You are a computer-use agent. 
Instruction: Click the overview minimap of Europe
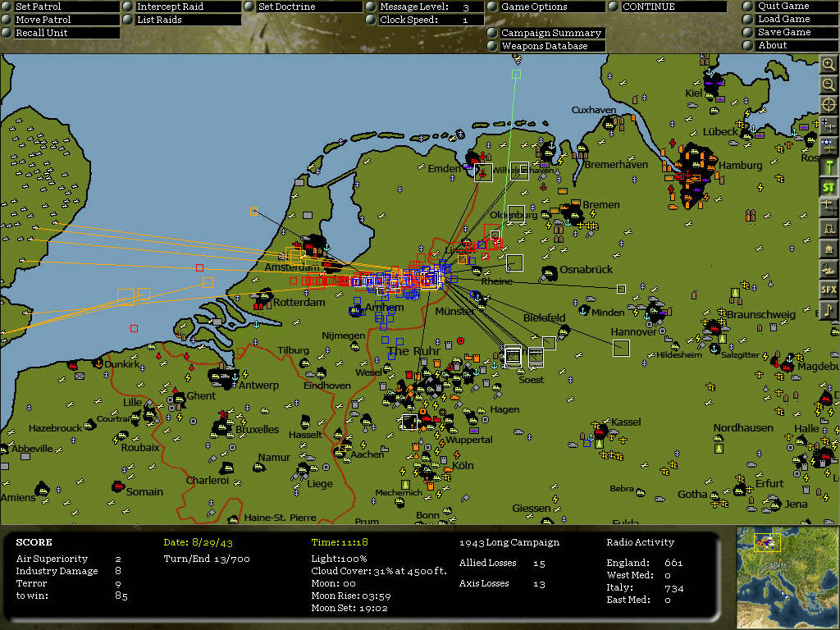pyautogui.click(x=787, y=577)
